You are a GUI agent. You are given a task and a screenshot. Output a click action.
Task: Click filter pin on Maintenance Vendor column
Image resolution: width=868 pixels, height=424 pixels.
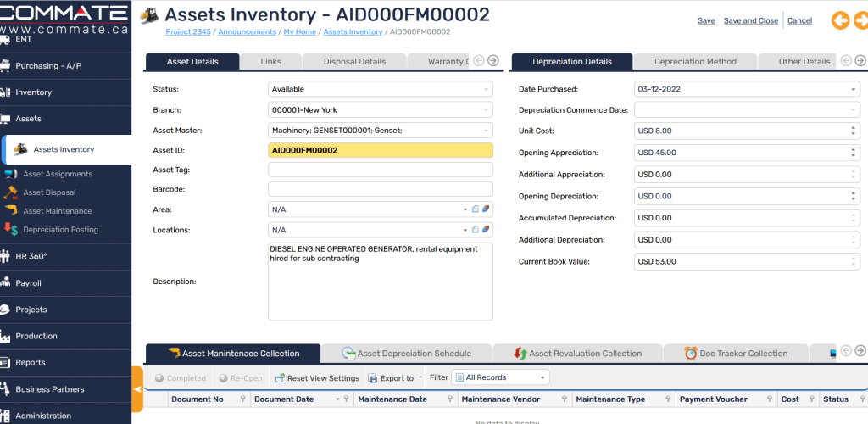point(564,399)
